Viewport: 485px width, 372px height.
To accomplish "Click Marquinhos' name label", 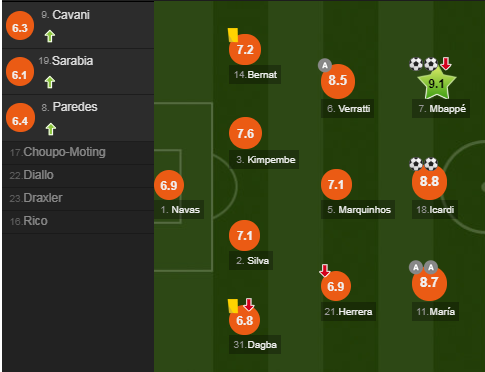I will [358, 210].
